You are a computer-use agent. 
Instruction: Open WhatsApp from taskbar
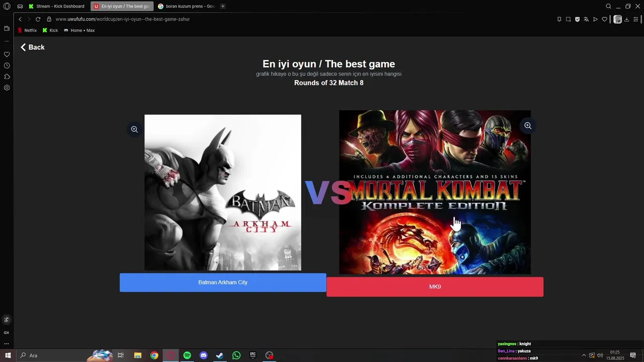[236, 355]
